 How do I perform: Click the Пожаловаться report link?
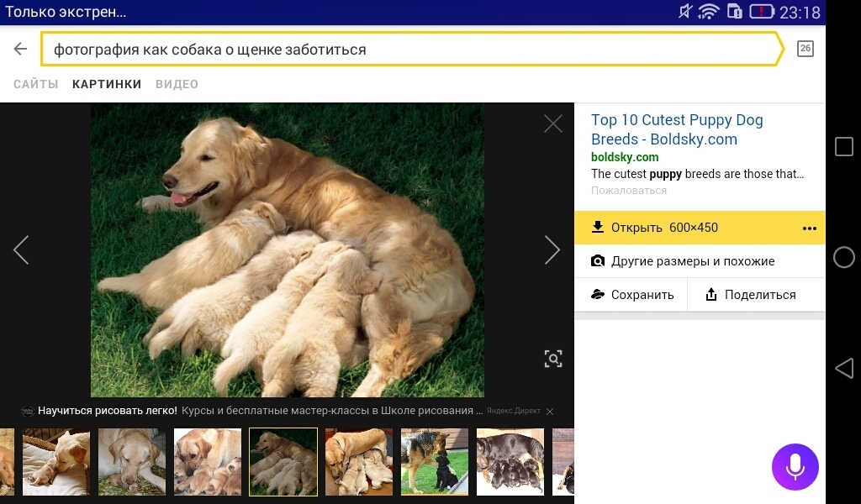tap(628, 191)
